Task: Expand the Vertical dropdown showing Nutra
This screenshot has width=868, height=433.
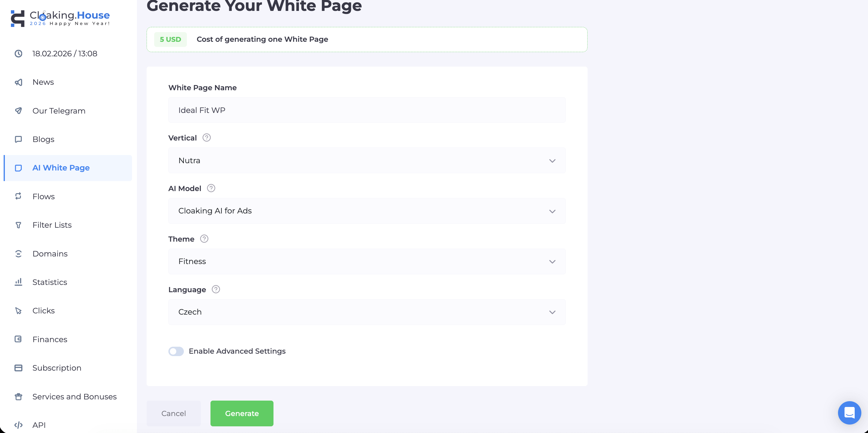Action: (366, 160)
